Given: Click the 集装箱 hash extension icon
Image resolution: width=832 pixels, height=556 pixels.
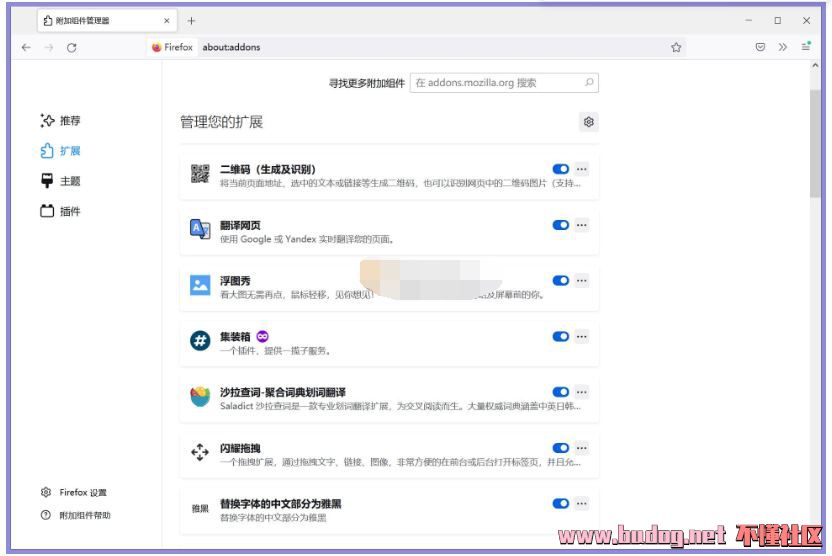Looking at the screenshot, I should 200,341.
